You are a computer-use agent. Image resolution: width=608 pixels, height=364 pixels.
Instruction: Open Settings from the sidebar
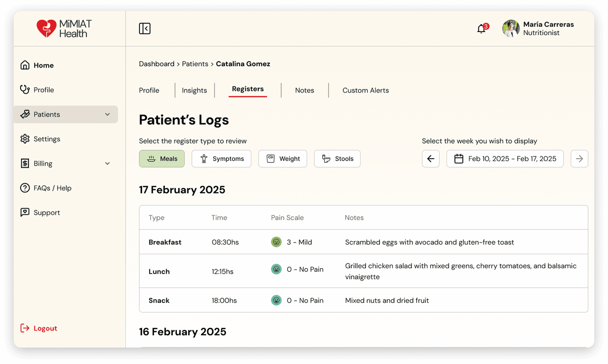(x=47, y=139)
